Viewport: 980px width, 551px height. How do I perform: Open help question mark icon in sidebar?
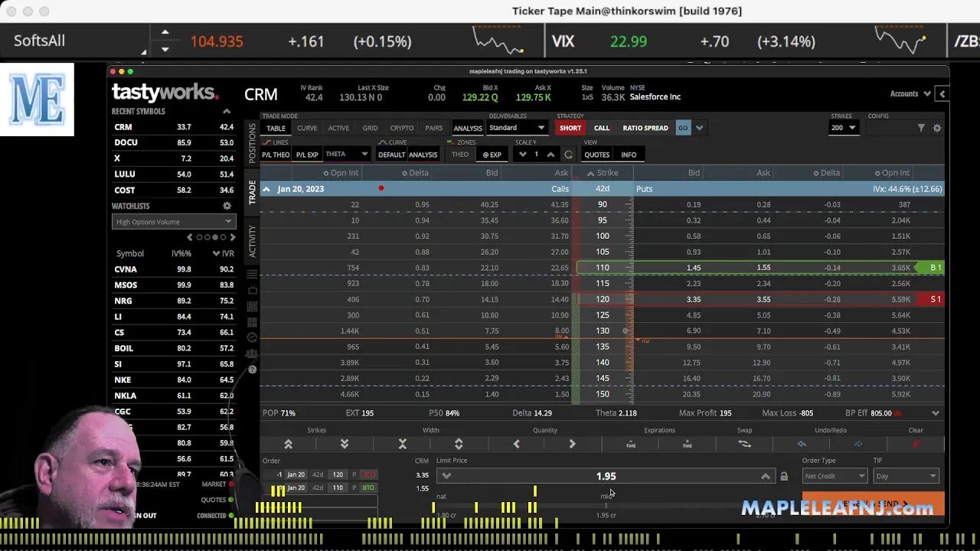tap(252, 370)
